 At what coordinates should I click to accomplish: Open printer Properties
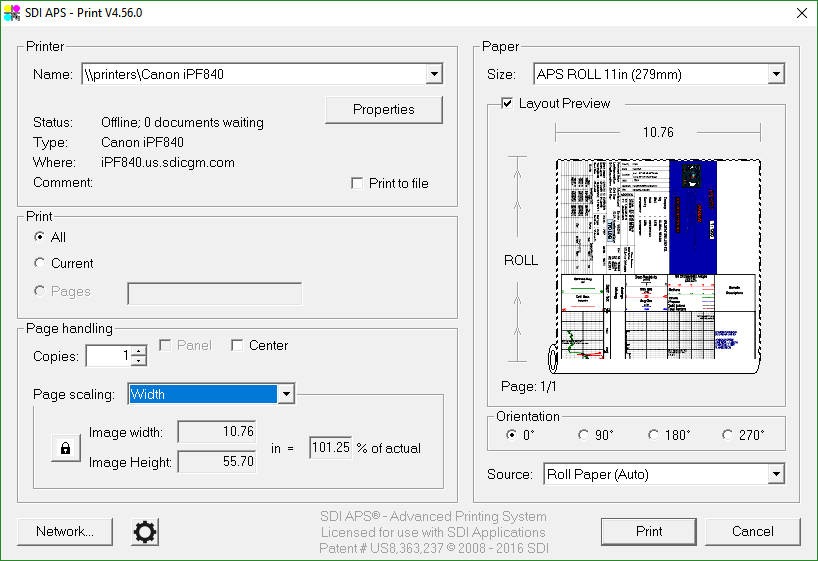tap(383, 110)
